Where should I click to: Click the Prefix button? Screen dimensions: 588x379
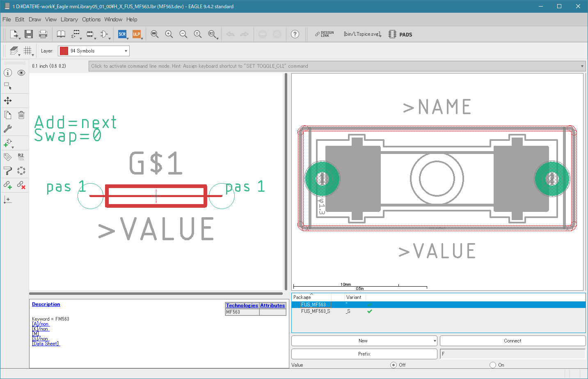tap(364, 354)
